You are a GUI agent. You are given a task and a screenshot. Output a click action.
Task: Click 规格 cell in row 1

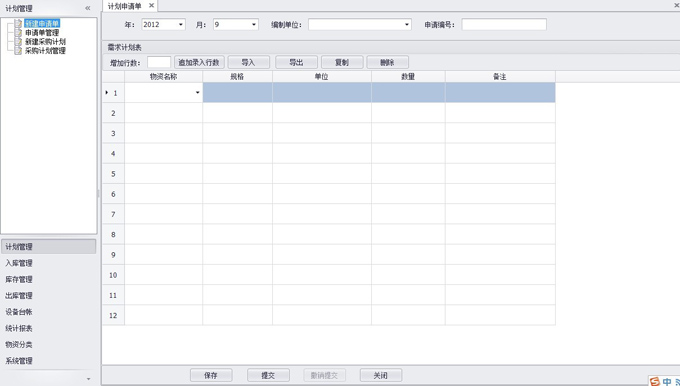pos(237,93)
